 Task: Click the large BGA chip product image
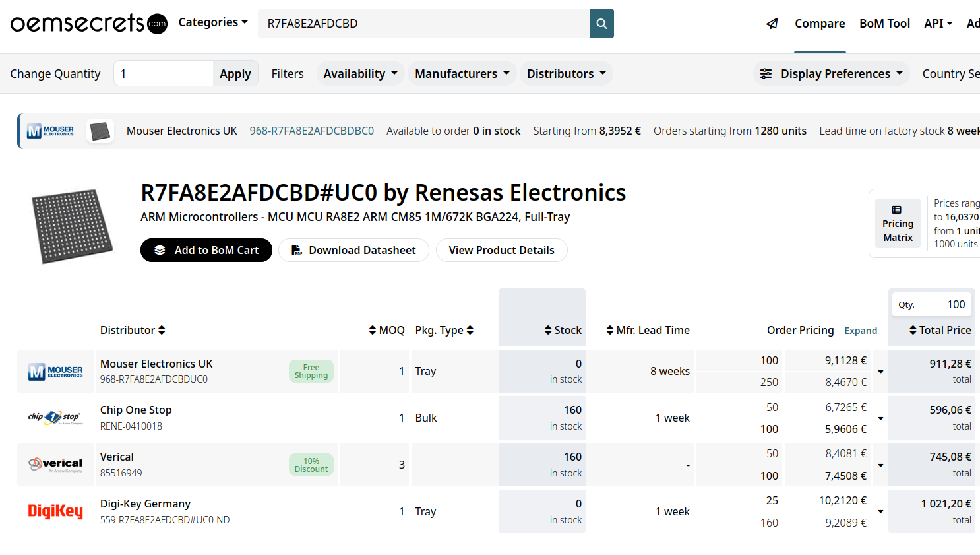[x=73, y=226]
